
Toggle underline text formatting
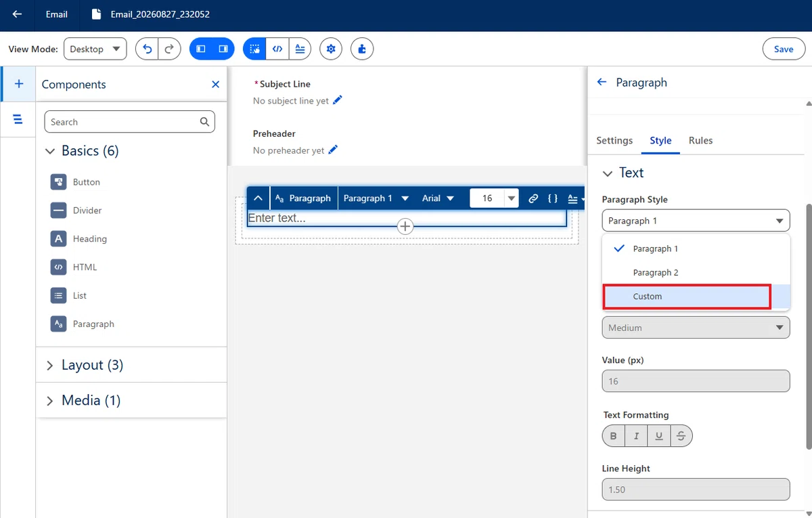point(658,436)
